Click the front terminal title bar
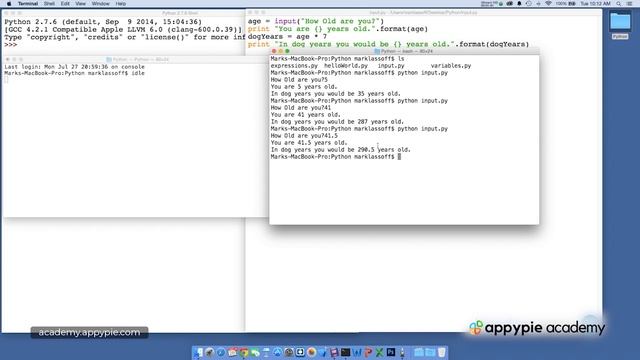This screenshot has width=640, height=360. pos(404,51)
